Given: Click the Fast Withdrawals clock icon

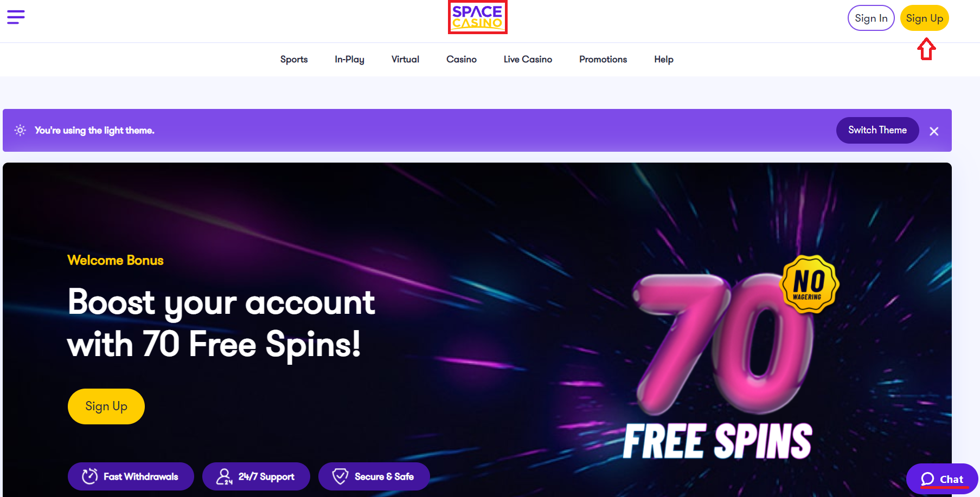Looking at the screenshot, I should 89,476.
